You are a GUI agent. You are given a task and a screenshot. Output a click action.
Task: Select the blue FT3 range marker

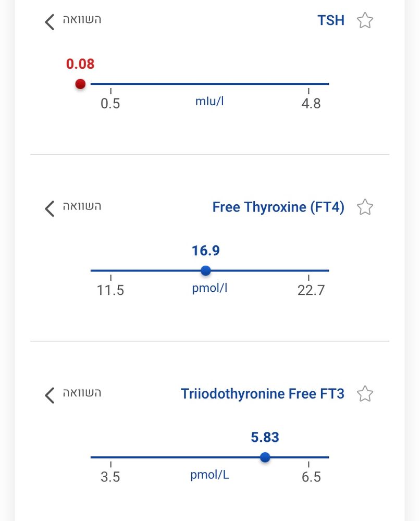point(265,457)
